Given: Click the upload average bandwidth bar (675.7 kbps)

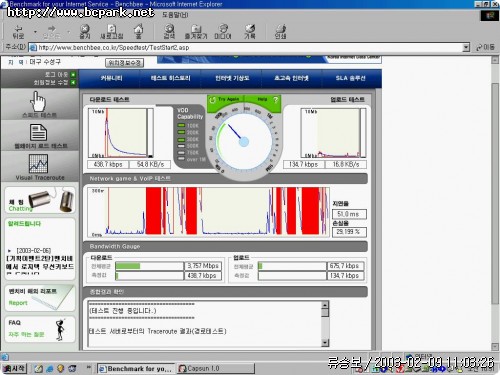Looking at the screenshot, I should tap(292, 266).
